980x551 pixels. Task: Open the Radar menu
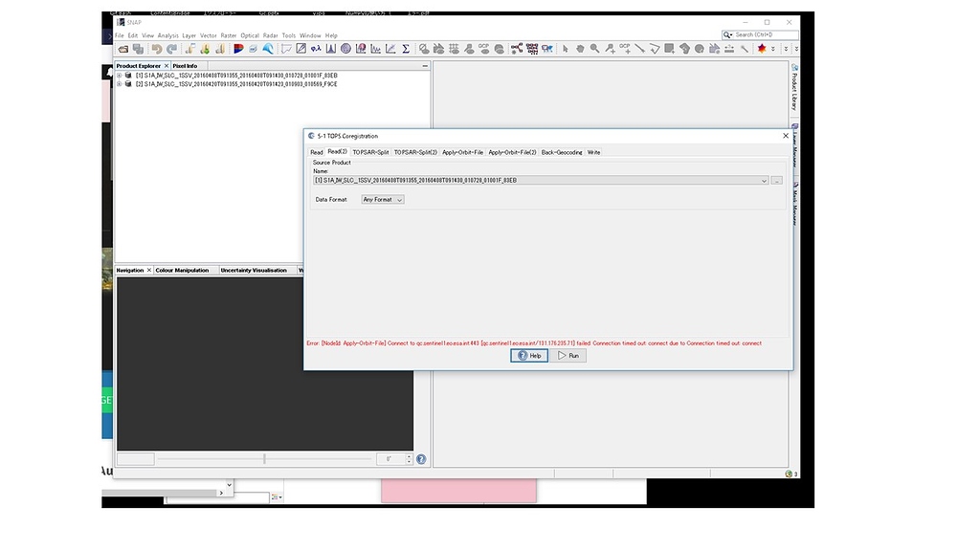[270, 34]
